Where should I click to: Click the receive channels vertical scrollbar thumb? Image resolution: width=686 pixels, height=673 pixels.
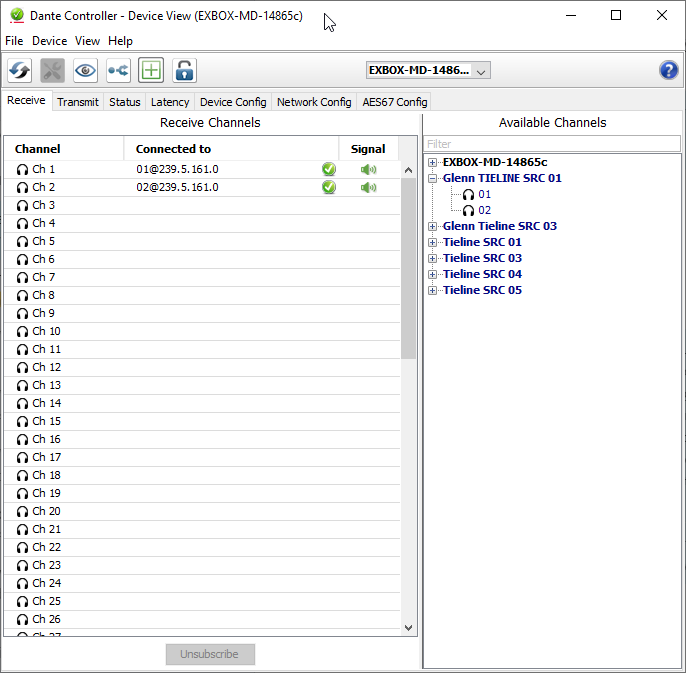click(x=408, y=268)
